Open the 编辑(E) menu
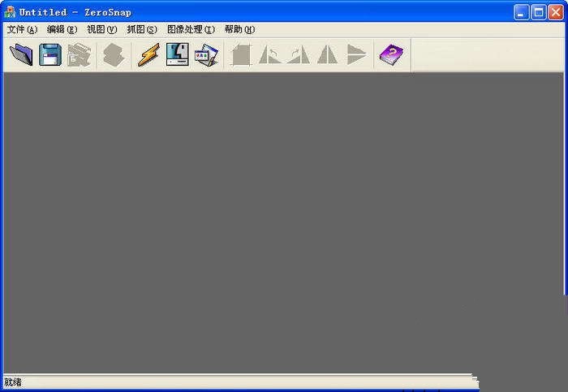The image size is (568, 392). pos(62,29)
